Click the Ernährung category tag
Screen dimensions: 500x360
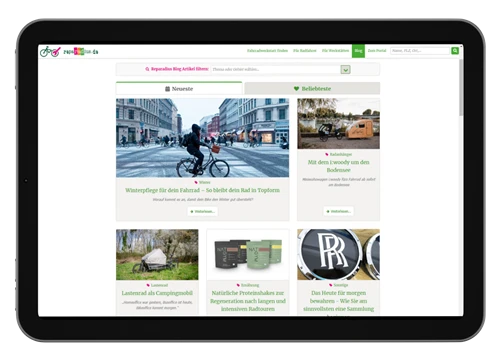pyautogui.click(x=248, y=285)
